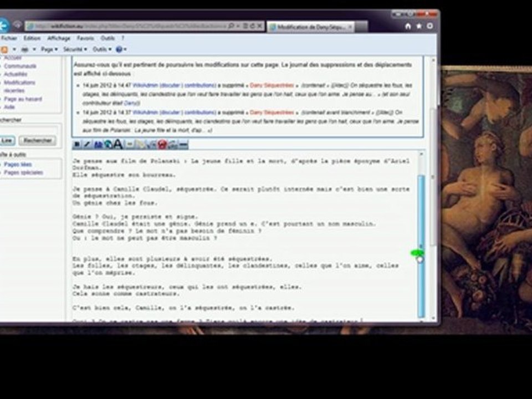The height and width of the screenshot is (399, 532).
Task: Click the Actualités sidebar link
Action: pos(16,74)
